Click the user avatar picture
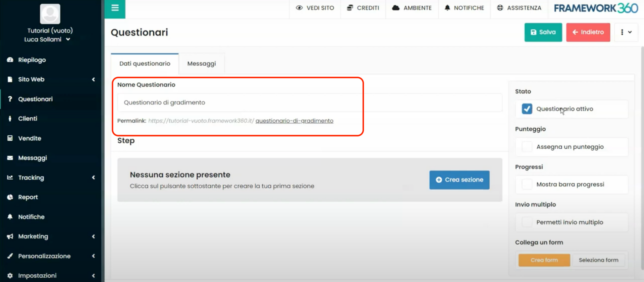 (x=50, y=14)
